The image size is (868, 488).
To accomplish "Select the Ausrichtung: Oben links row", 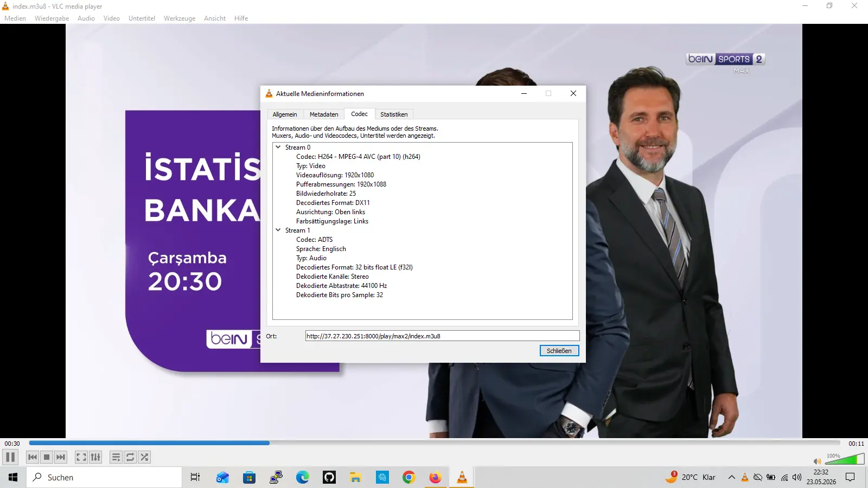I will (x=330, y=212).
